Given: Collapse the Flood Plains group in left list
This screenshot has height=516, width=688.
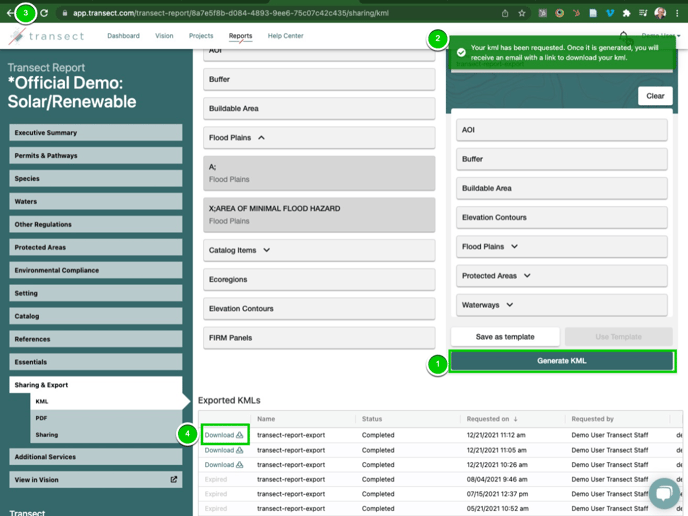Looking at the screenshot, I should click(262, 138).
